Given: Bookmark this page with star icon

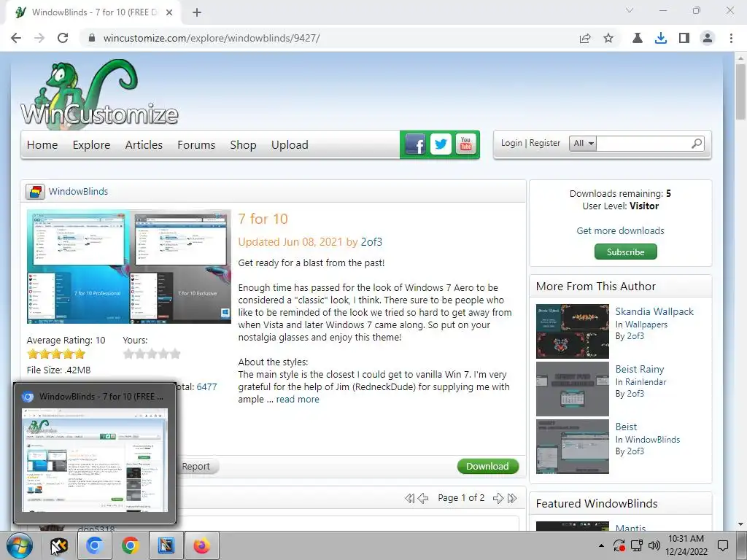Looking at the screenshot, I should (608, 38).
